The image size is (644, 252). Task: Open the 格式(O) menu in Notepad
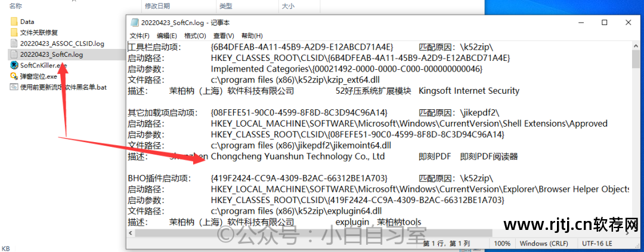[x=195, y=36]
